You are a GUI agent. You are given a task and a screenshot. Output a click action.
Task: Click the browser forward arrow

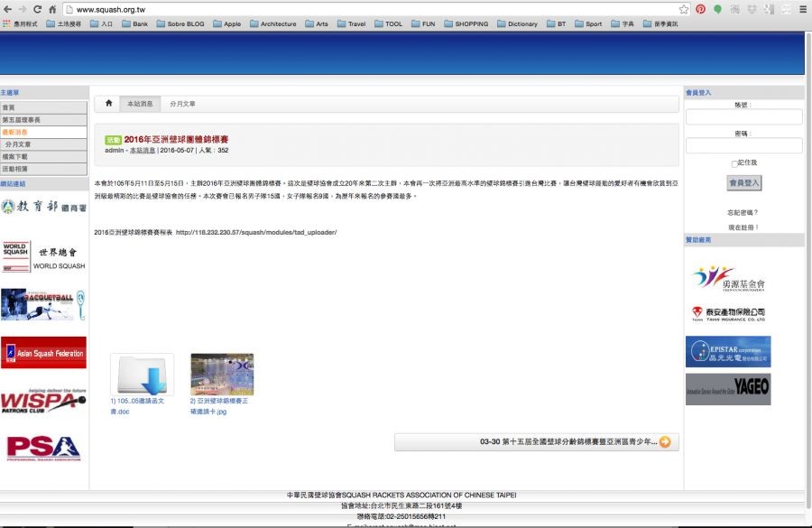23,9
